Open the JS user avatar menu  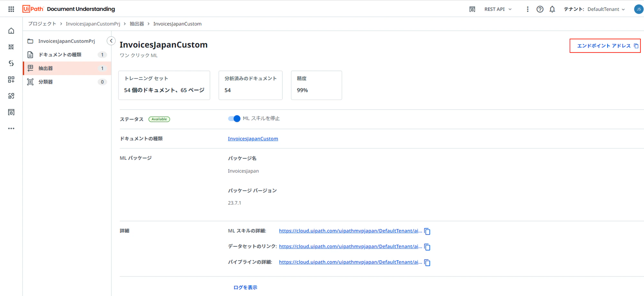click(639, 9)
